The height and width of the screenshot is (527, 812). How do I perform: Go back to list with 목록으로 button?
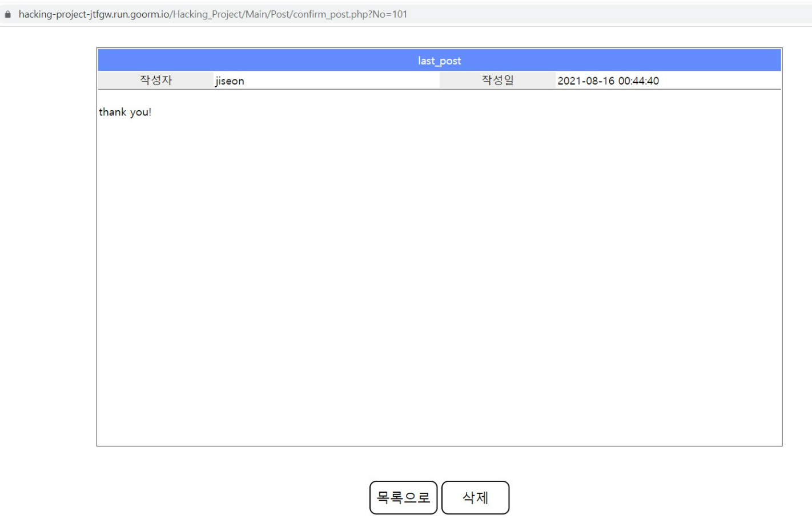click(403, 497)
